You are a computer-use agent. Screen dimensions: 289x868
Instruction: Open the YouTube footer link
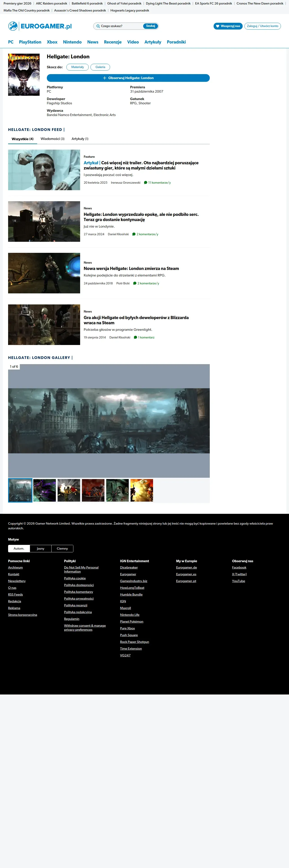point(239,581)
